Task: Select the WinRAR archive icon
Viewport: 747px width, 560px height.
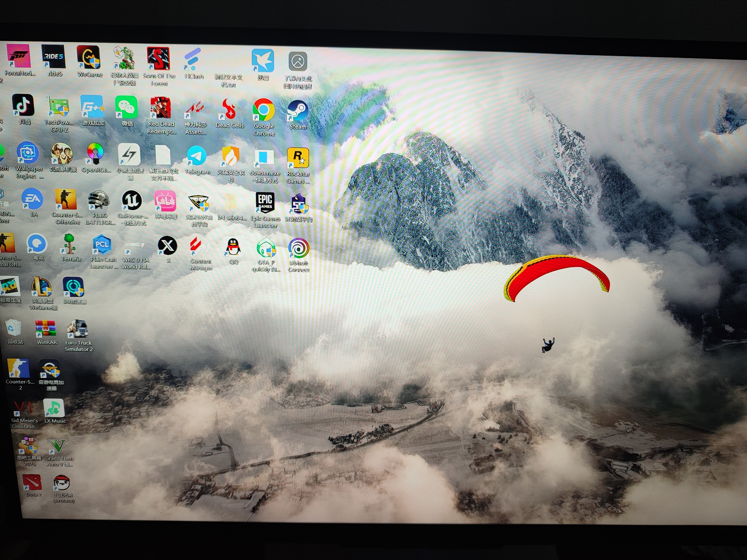Action: point(46,328)
